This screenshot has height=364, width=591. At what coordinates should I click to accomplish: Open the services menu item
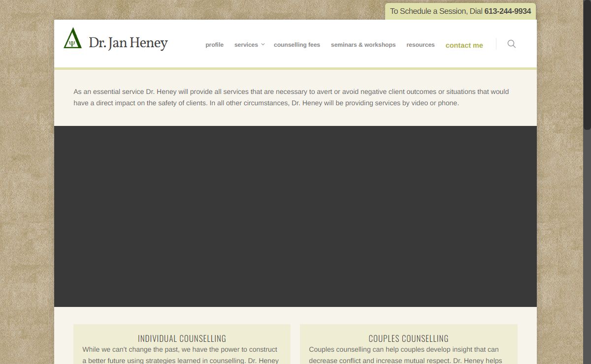[x=246, y=45]
